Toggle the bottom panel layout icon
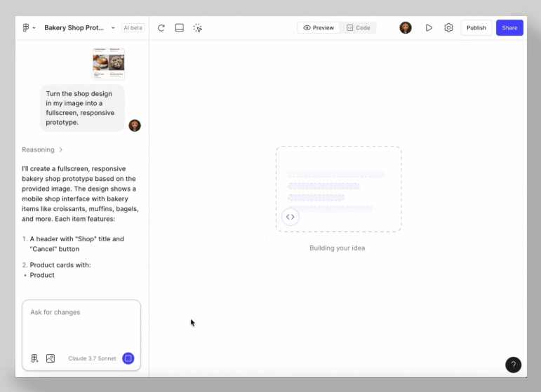This screenshot has height=392, width=541. pyautogui.click(x=180, y=27)
